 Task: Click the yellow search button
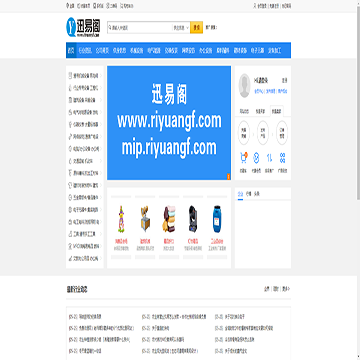point(196,28)
